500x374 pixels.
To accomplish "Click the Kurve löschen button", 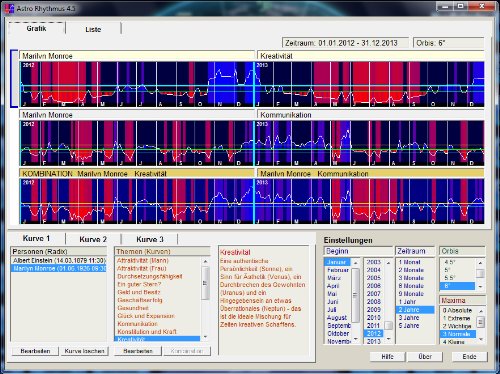I will [84, 351].
